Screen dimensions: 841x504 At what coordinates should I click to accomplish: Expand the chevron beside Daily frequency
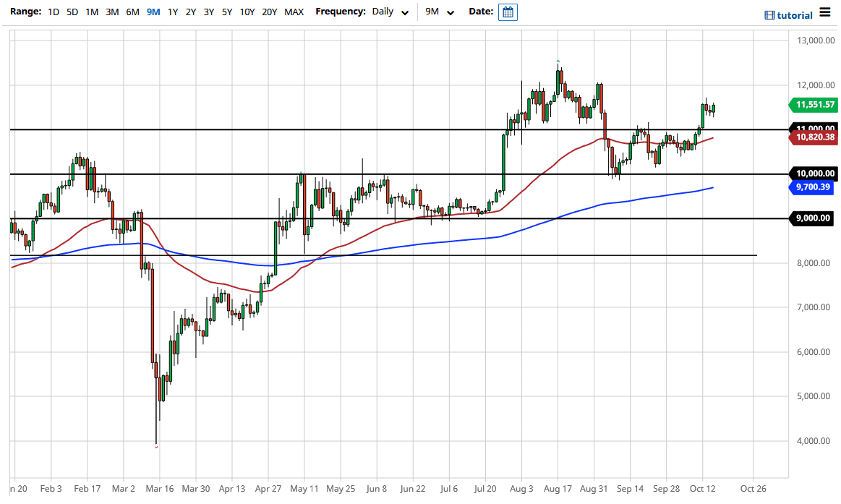[x=404, y=12]
